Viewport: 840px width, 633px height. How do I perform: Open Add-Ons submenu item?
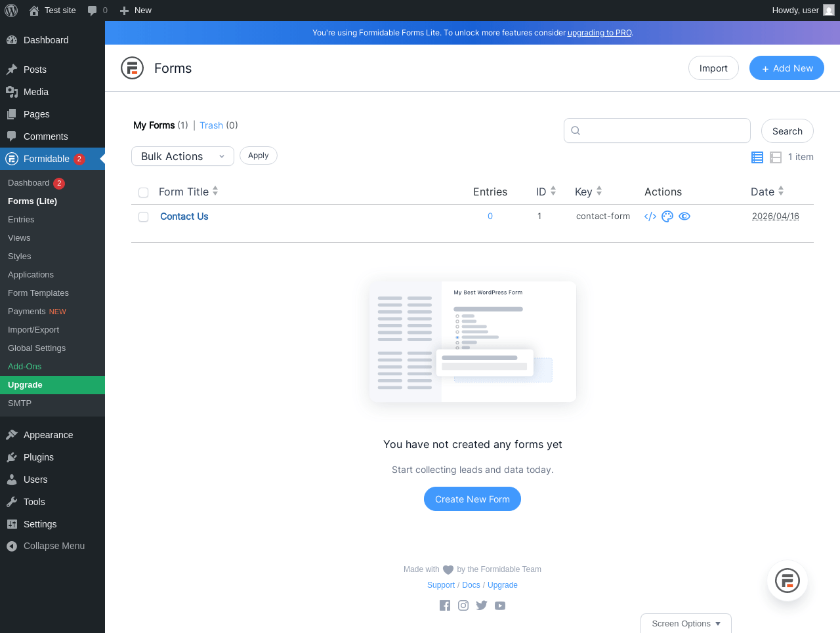coord(52,367)
